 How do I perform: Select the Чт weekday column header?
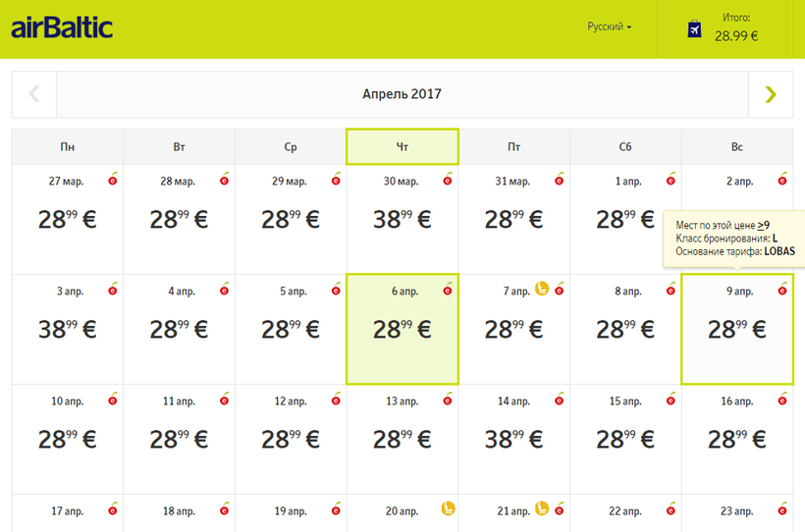(402, 147)
